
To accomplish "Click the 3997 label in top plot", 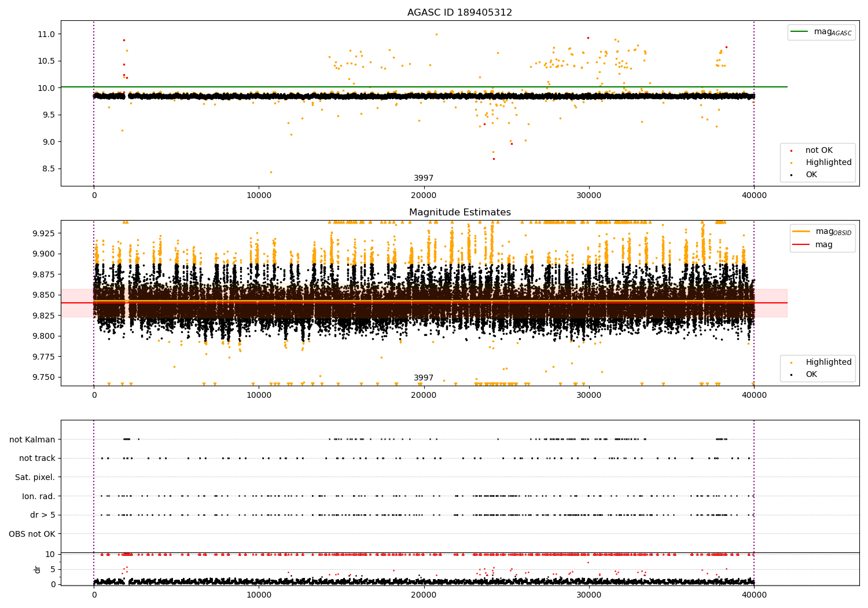I will [x=423, y=178].
